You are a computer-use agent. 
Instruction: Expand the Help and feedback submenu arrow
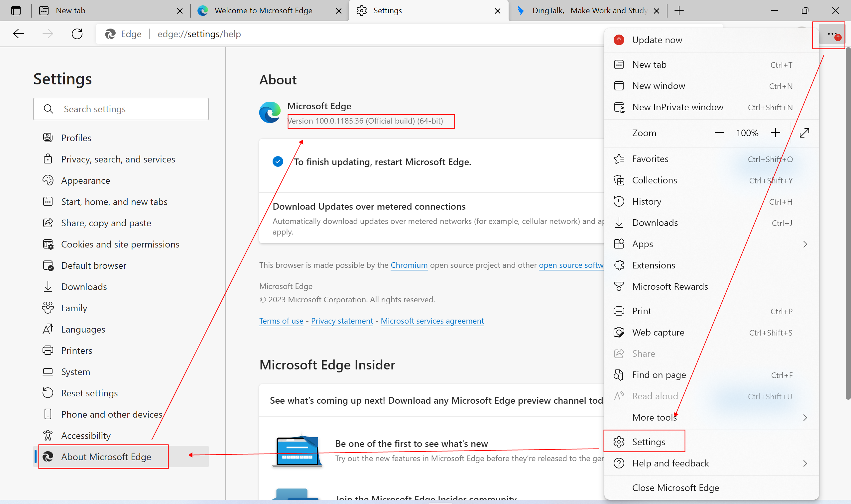(805, 463)
